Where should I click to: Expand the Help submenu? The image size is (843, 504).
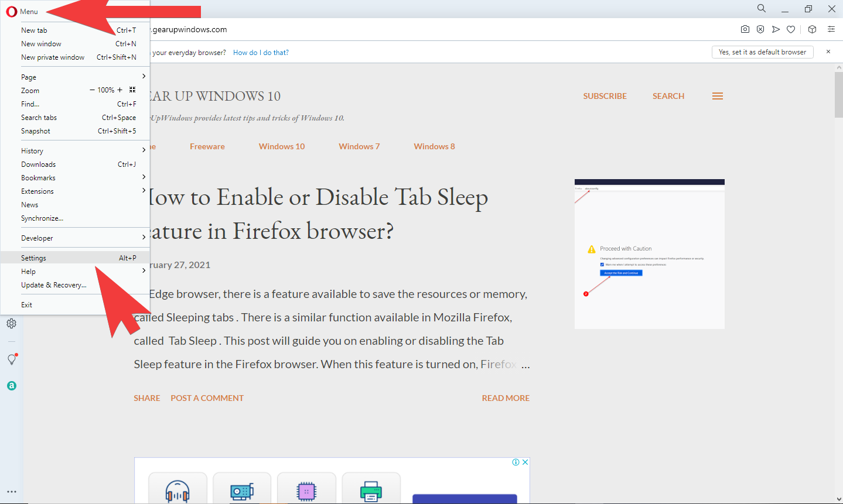75,271
